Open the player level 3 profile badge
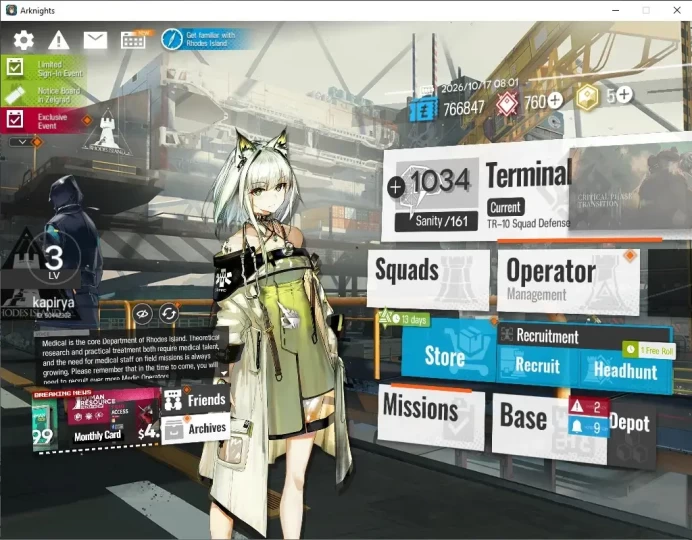 [x=53, y=260]
